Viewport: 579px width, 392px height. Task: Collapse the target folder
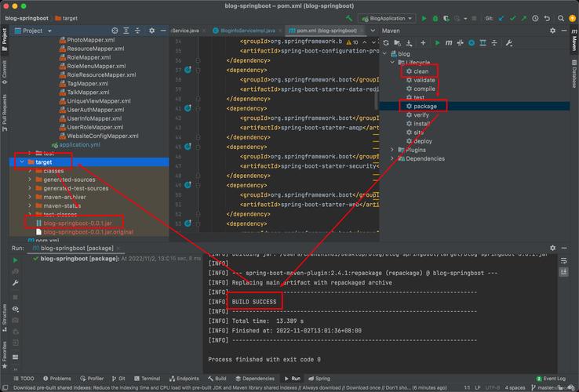(x=22, y=162)
